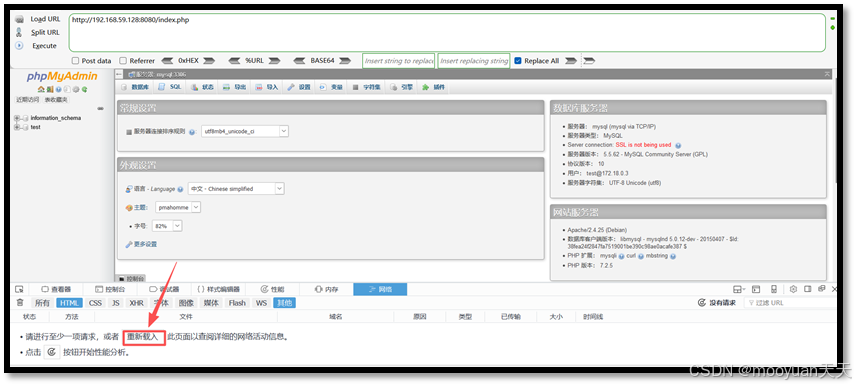
Task: Toggle the HTML request filter
Action: tap(69, 303)
